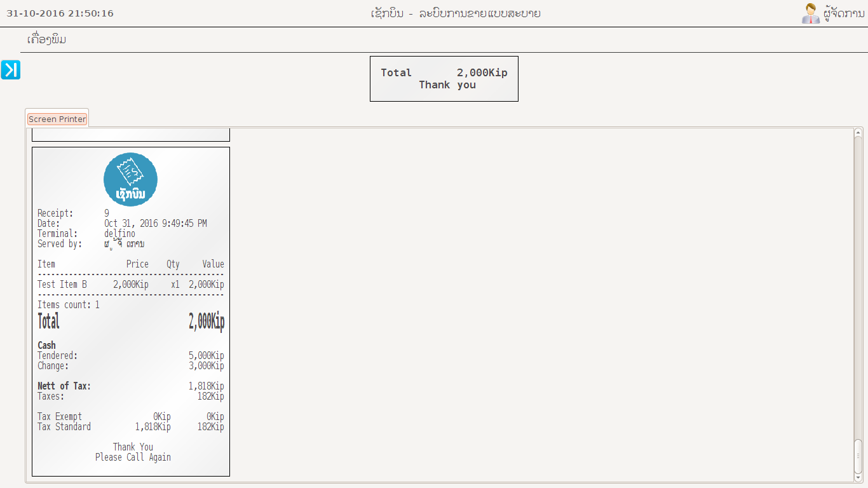
Task: Select the Test Item B line on the receipt
Action: coord(62,285)
